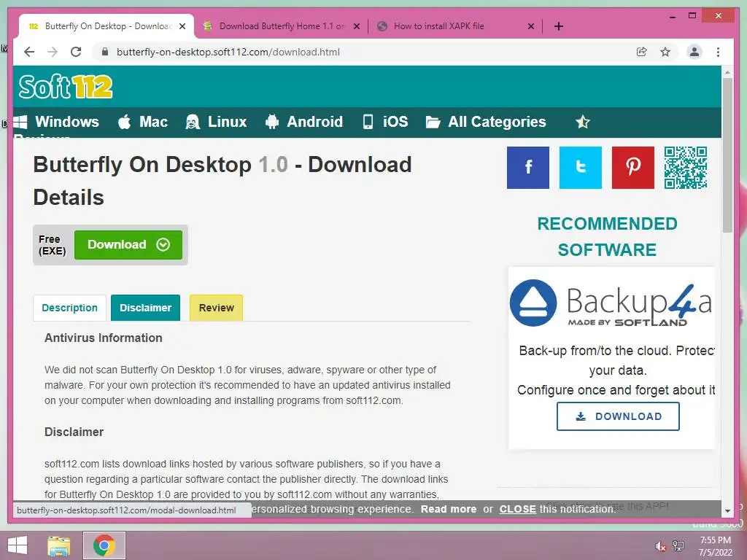Click the star icon in navigation bar
The width and height of the screenshot is (747, 560).
[x=583, y=122]
